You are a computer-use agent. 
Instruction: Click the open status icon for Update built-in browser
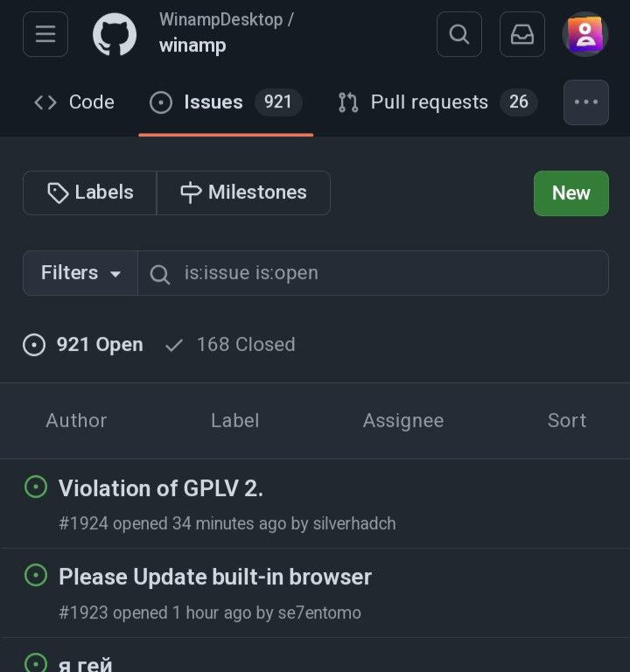(x=36, y=576)
